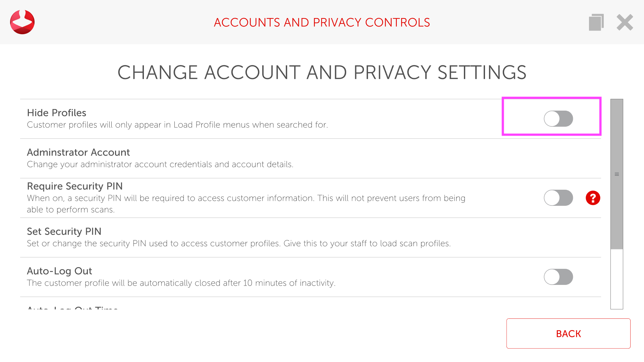This screenshot has width=644, height=362.
Task: Click the administrator credentials description text
Action: pyautogui.click(x=160, y=165)
